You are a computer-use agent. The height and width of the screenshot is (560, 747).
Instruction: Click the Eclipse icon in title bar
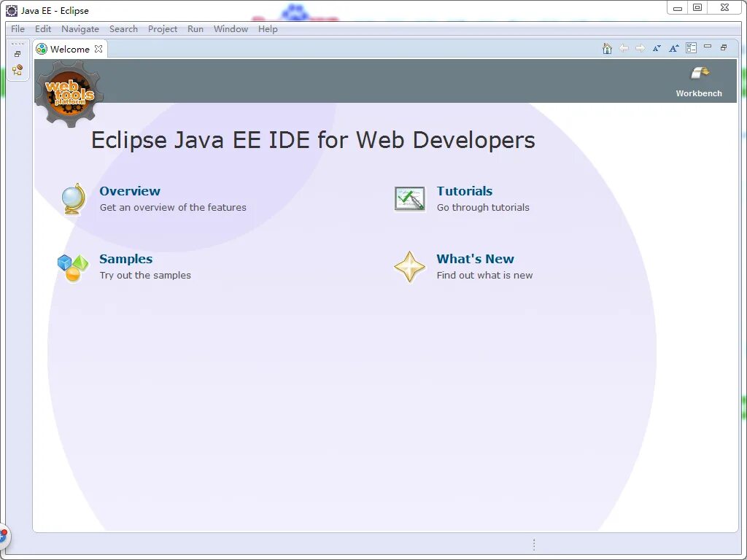12,10
